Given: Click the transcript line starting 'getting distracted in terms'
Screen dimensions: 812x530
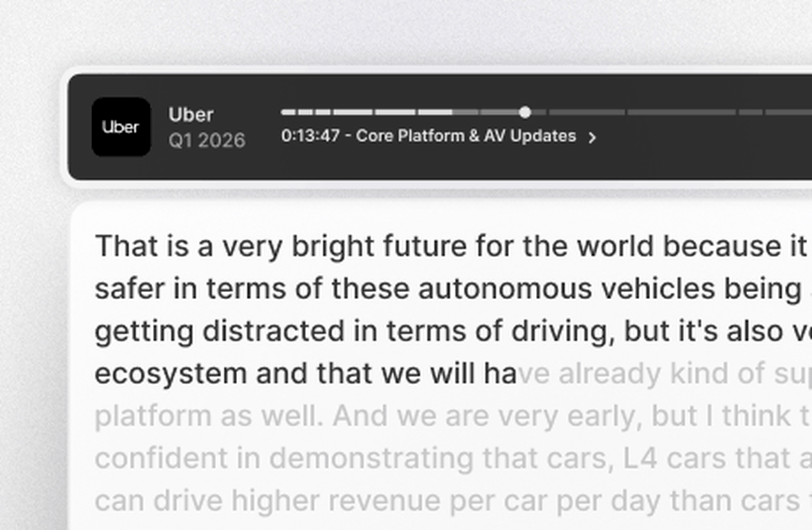Looking at the screenshot, I should (x=453, y=331).
